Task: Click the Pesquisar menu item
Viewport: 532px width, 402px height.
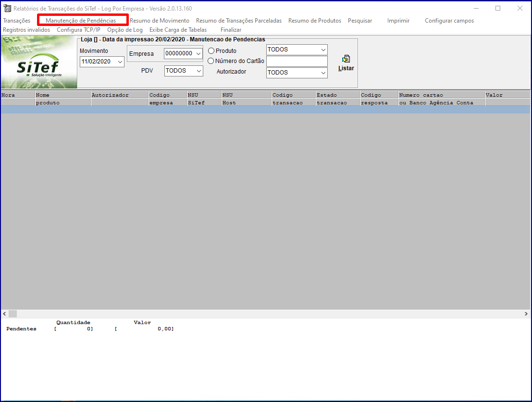Action: pyautogui.click(x=360, y=21)
